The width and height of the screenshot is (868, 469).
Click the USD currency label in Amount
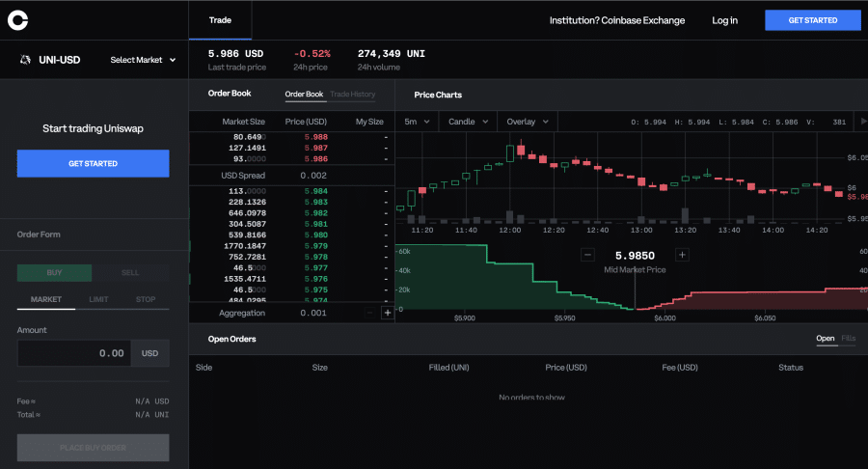[x=150, y=353]
